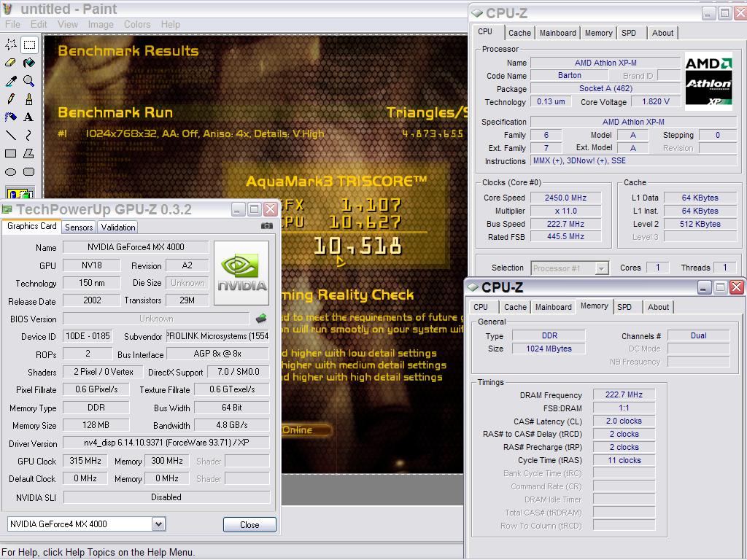Click the Instructions MMX 3DNow SSE field
Screen dimensions: 747x560
click(634, 161)
